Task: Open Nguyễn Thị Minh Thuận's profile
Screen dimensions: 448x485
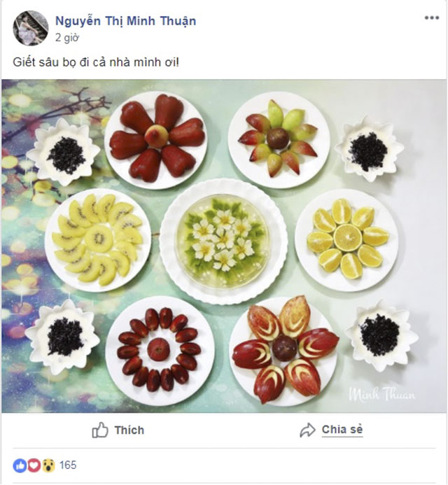Action: (x=125, y=21)
